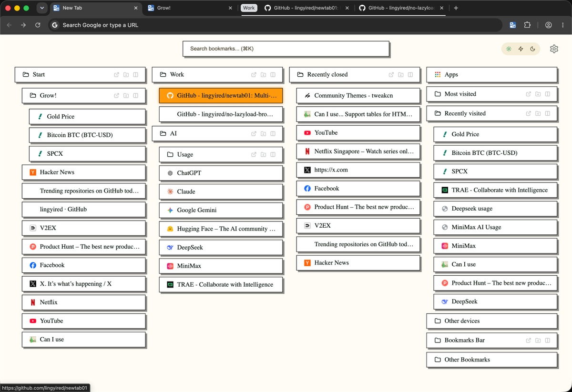This screenshot has width=572, height=392.
Task: Open Community Themes - tweakcn link
Action: (358, 96)
